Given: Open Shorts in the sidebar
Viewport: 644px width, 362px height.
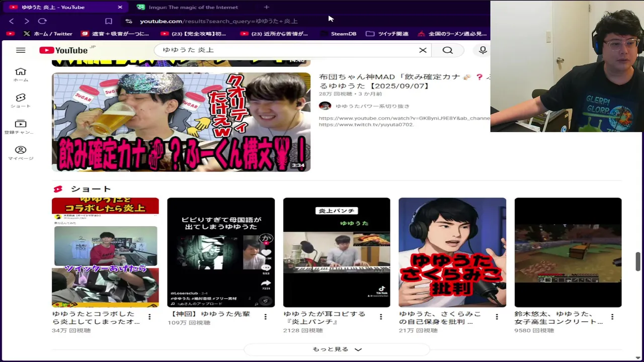Looking at the screenshot, I should [x=21, y=101].
